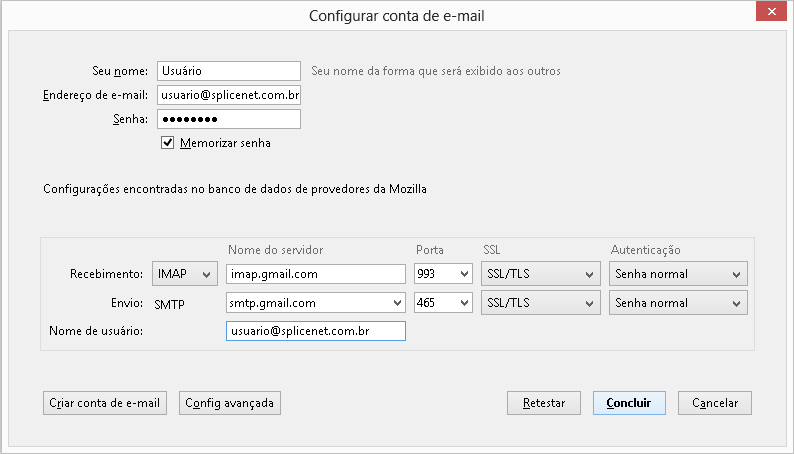Select the Nome de usuário field
Screen dimensions: 794x454
(315, 331)
